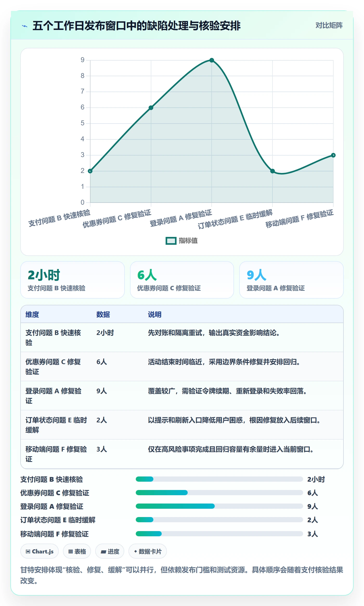Click table cell 移动端问题 F 修复验证

(x=56, y=454)
